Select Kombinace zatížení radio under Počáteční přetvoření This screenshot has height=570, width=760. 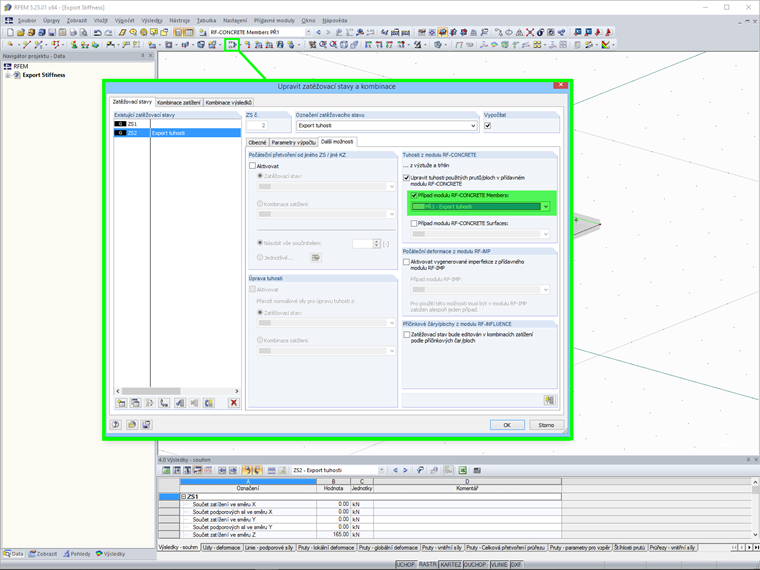click(x=260, y=204)
